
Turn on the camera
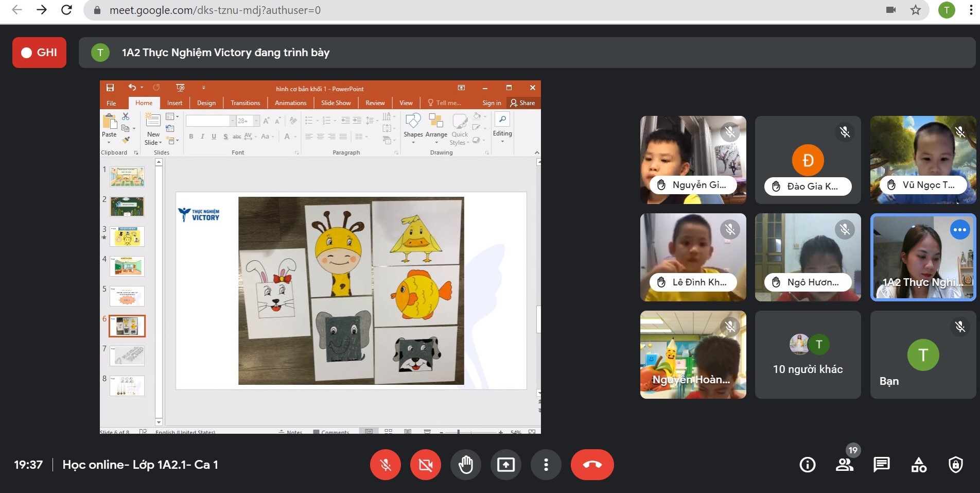tap(425, 465)
